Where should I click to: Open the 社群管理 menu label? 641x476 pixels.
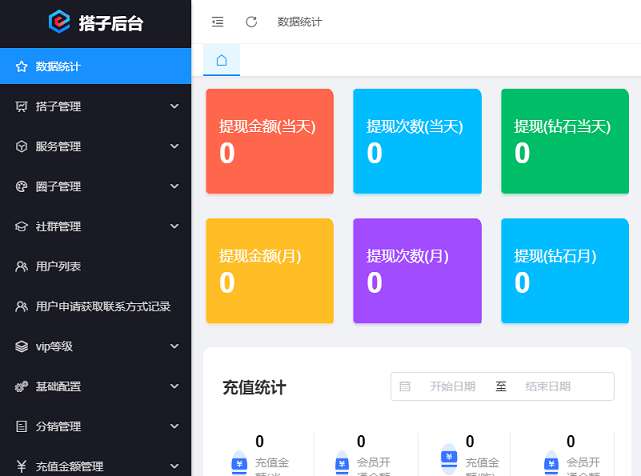tap(58, 226)
